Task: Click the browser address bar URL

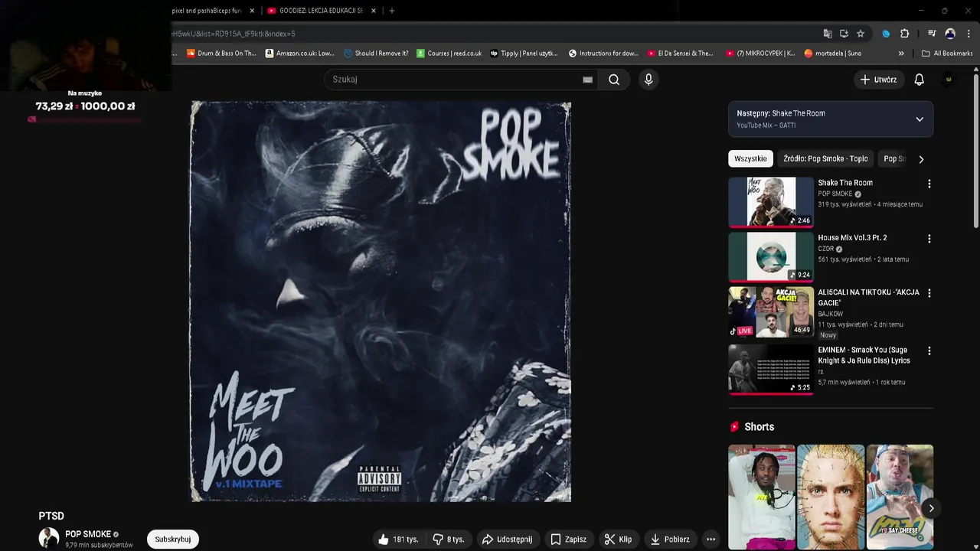Action: click(234, 34)
